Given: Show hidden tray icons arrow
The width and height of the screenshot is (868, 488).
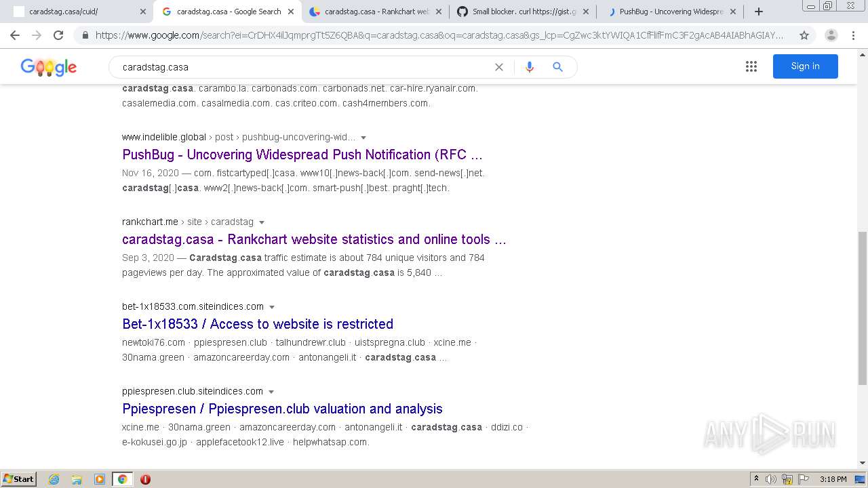Looking at the screenshot, I should click(756, 479).
